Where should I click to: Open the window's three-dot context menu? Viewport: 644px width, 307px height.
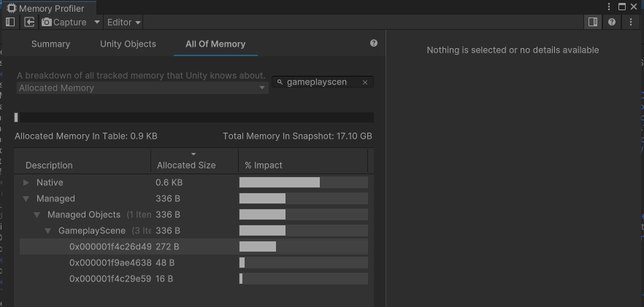tap(609, 7)
